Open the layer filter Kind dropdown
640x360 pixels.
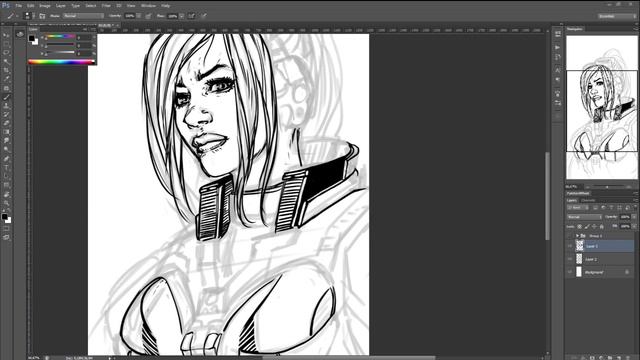(x=578, y=208)
